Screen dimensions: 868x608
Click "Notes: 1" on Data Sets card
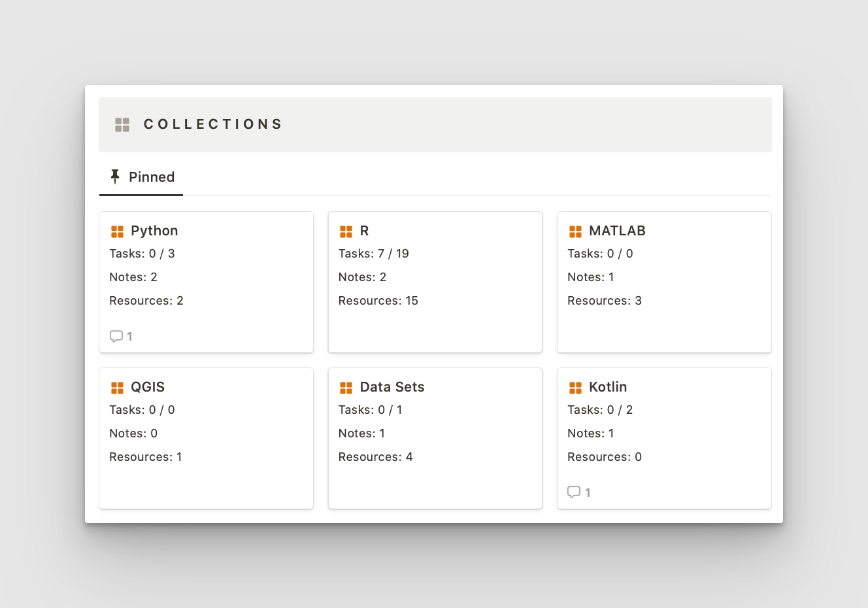click(x=361, y=433)
